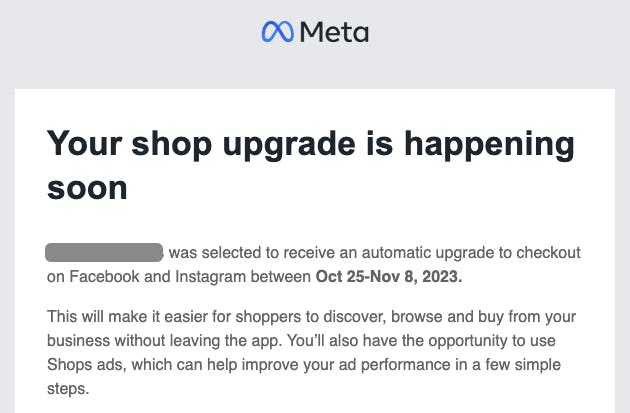Click the Meta wordmark text
Screen dimensions: 630x413
tap(334, 32)
